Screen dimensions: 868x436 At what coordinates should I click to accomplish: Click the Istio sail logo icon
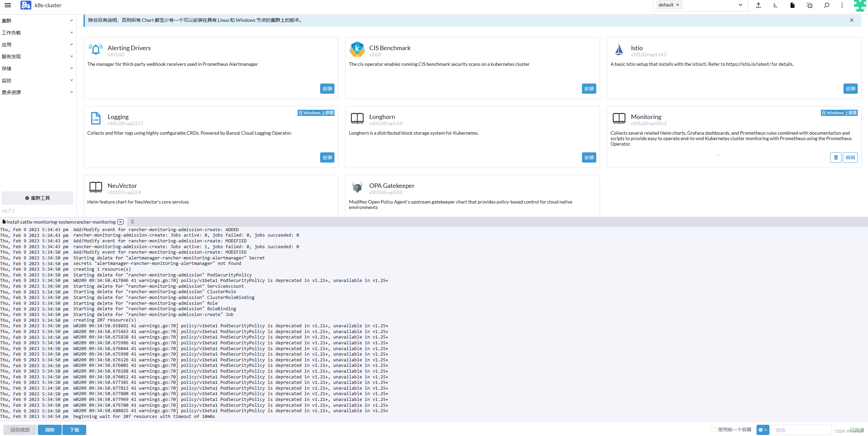point(619,50)
